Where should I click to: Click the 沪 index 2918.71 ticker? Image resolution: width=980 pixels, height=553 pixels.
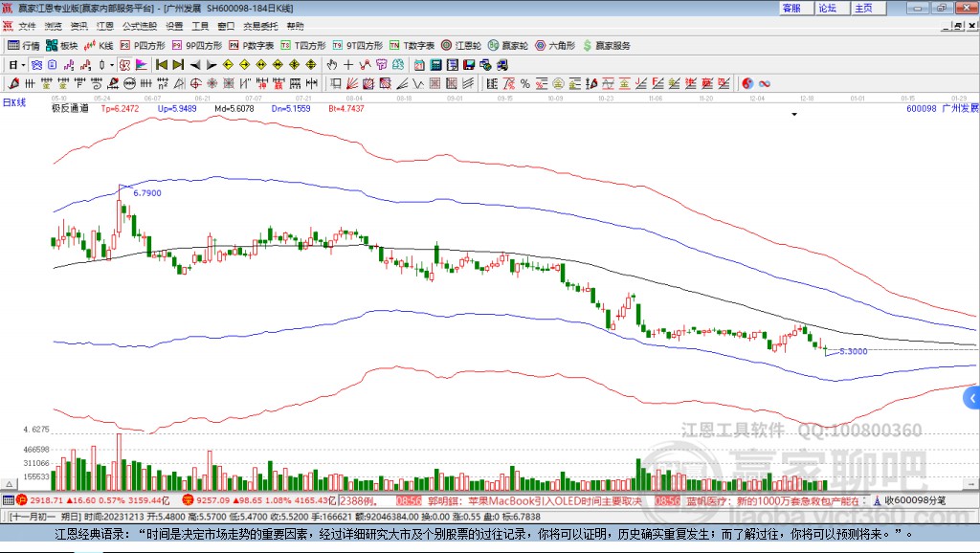[x=93, y=500]
